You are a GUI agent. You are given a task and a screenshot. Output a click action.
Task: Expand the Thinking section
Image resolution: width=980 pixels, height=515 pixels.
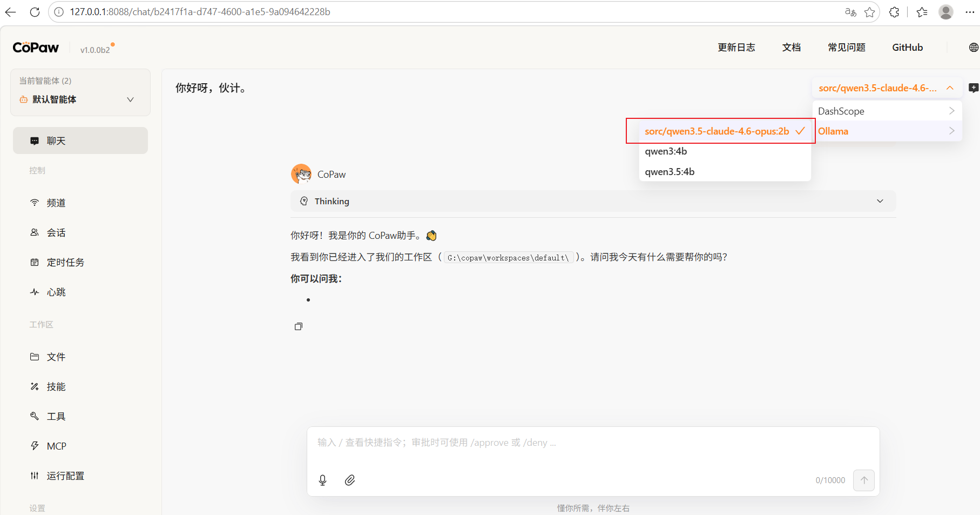pos(593,201)
